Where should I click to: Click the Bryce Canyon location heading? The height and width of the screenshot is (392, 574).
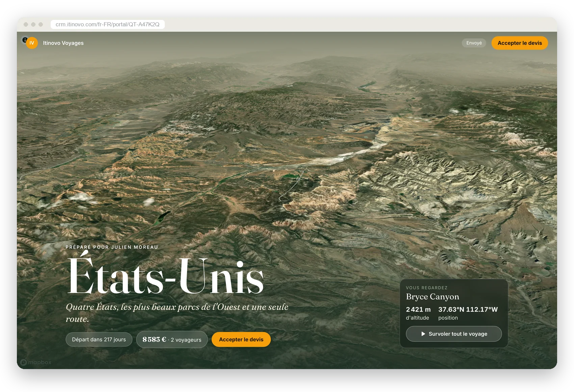coord(433,297)
